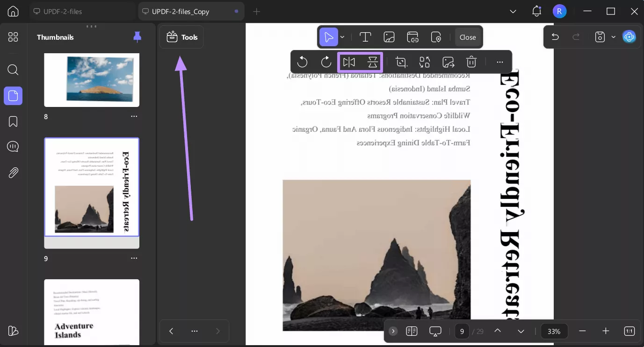Open the comments panel in sidebar
Image resolution: width=644 pixels, height=347 pixels.
point(13,147)
